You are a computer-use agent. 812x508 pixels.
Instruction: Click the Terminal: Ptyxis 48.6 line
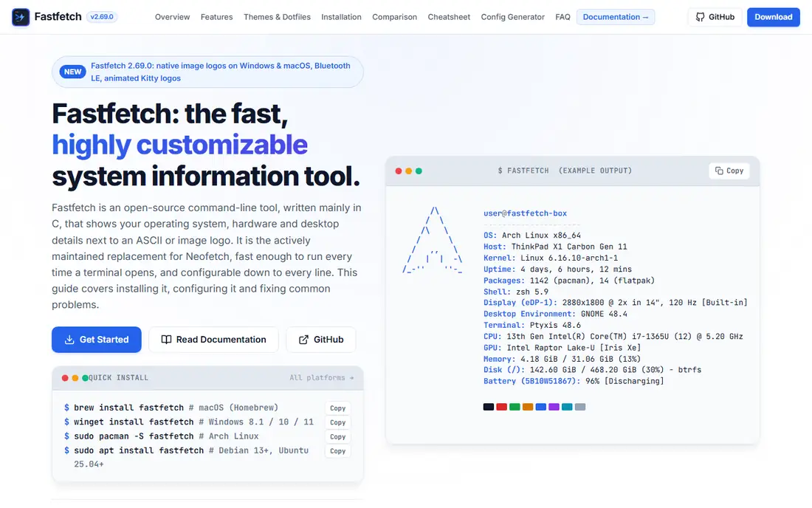pos(531,325)
